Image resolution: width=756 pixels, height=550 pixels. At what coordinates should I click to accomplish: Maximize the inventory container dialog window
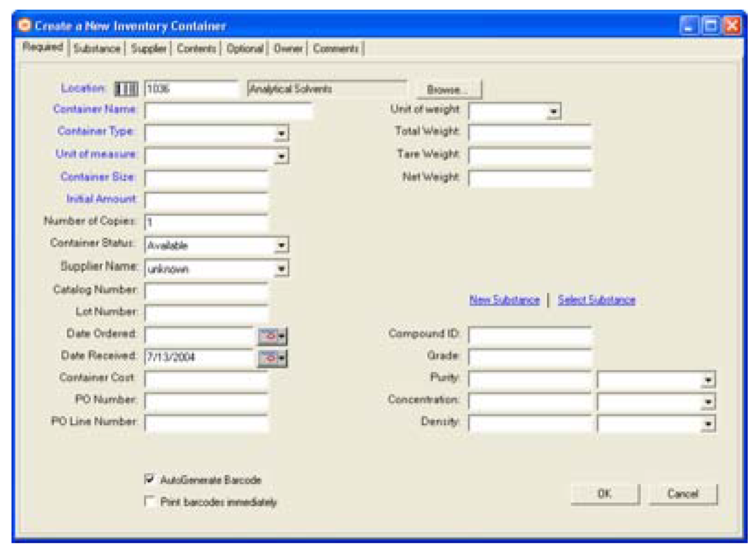[x=710, y=26]
